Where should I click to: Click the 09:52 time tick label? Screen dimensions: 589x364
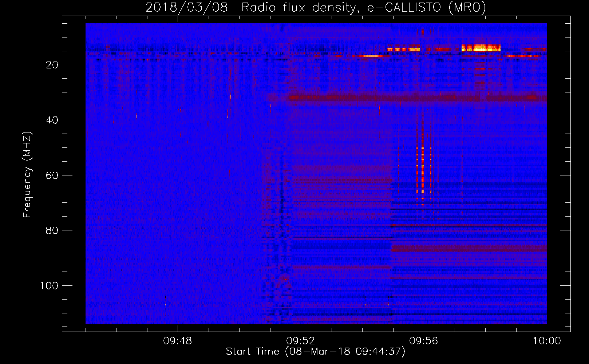point(301,341)
